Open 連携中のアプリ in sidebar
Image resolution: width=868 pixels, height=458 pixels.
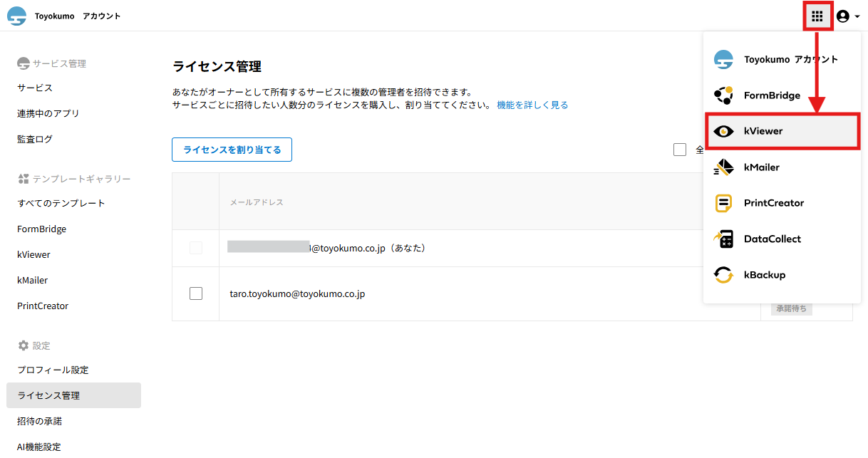(x=48, y=113)
